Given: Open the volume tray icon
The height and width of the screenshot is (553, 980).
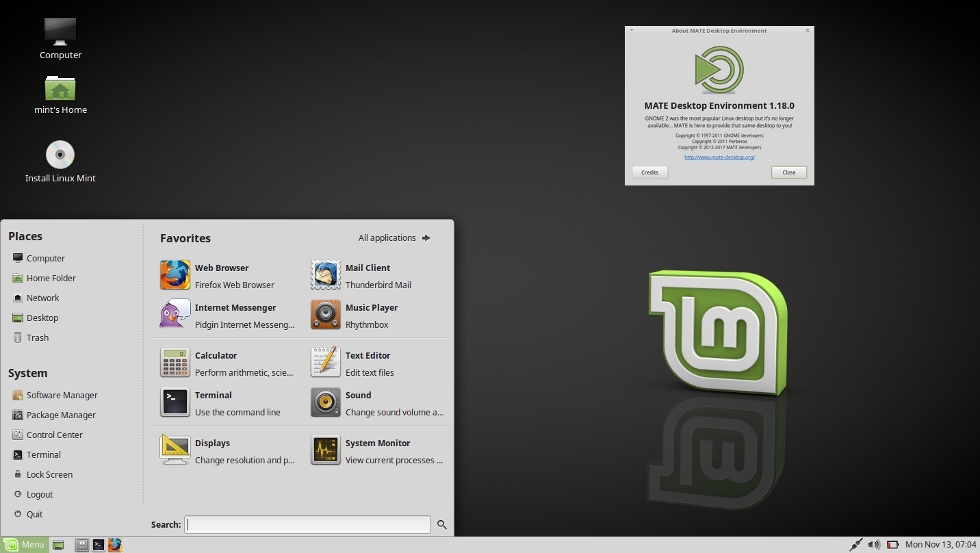Looking at the screenshot, I should click(874, 545).
